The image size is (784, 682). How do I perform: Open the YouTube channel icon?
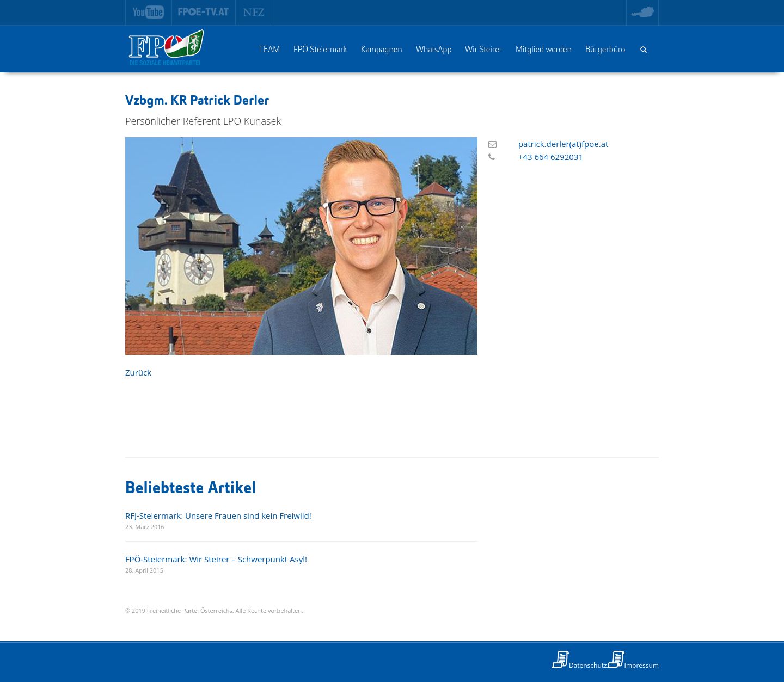click(148, 12)
